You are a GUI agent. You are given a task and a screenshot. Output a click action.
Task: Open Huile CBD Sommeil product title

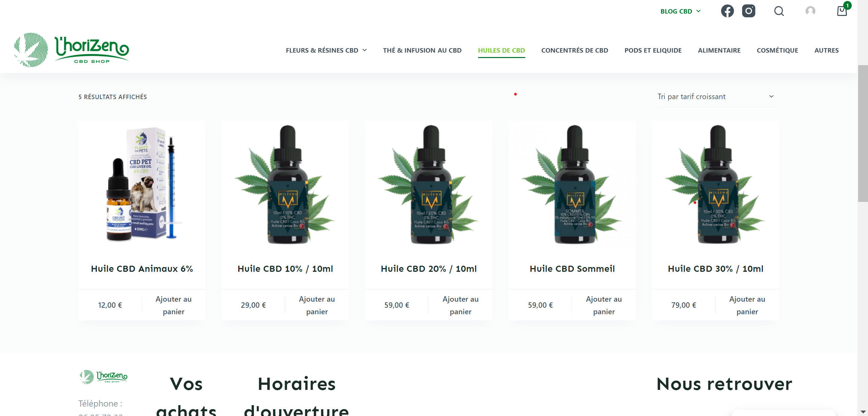(572, 269)
